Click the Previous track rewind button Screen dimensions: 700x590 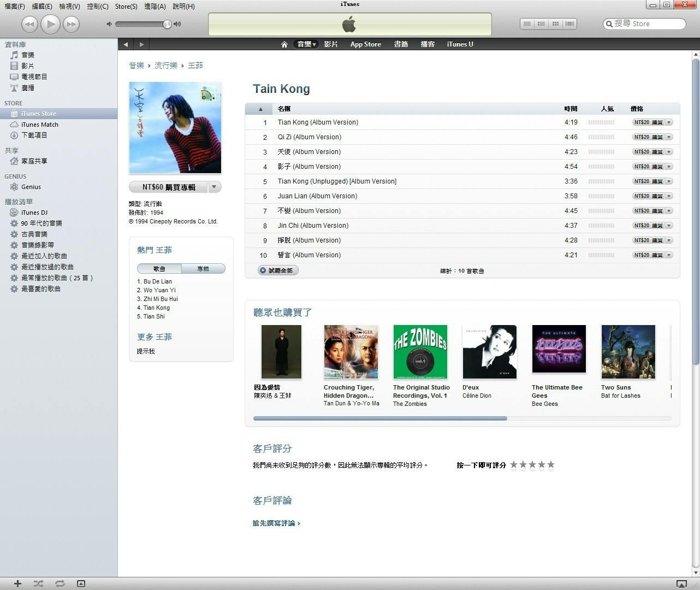29,24
